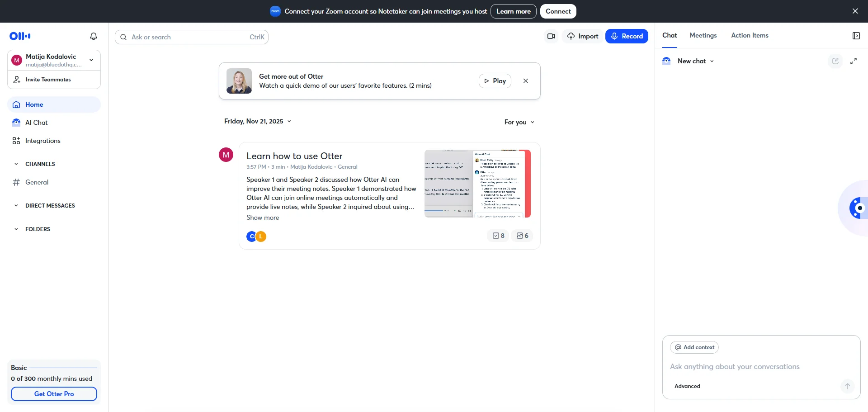
Task: Click the Add context button
Action: point(694,347)
